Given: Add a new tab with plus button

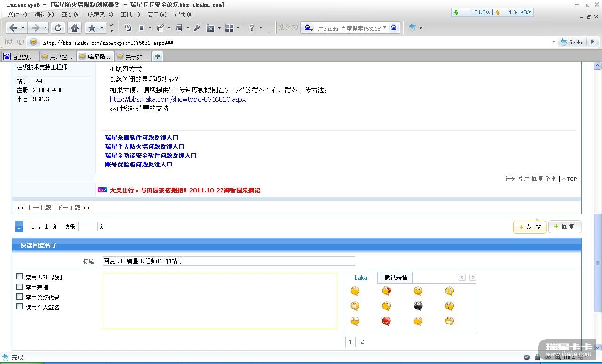Looking at the screenshot, I should [x=157, y=56].
